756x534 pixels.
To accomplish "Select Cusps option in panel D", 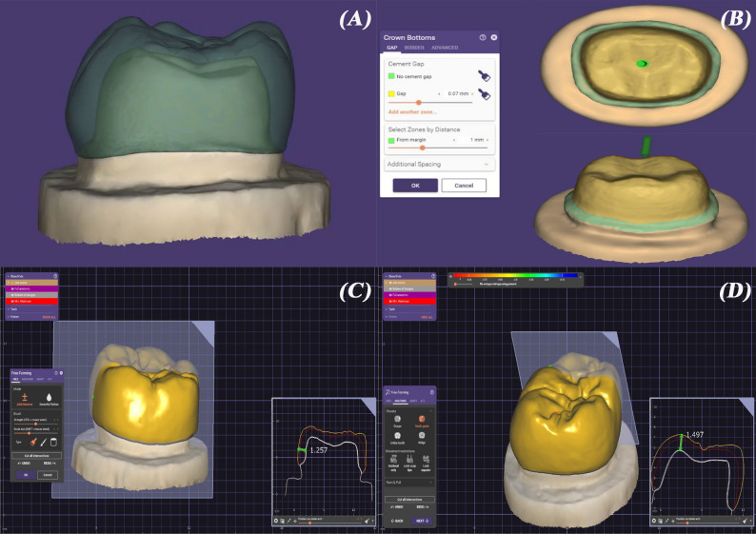I will click(x=397, y=422).
